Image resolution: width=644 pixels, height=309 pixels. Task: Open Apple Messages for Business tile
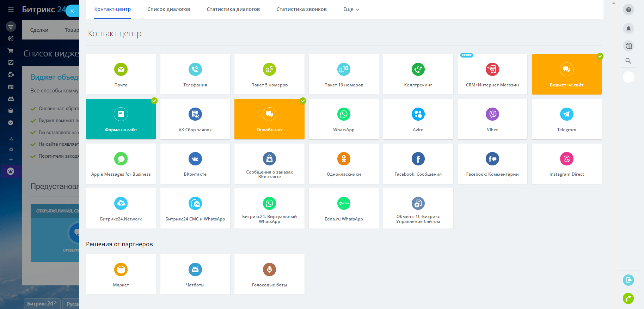(x=121, y=164)
